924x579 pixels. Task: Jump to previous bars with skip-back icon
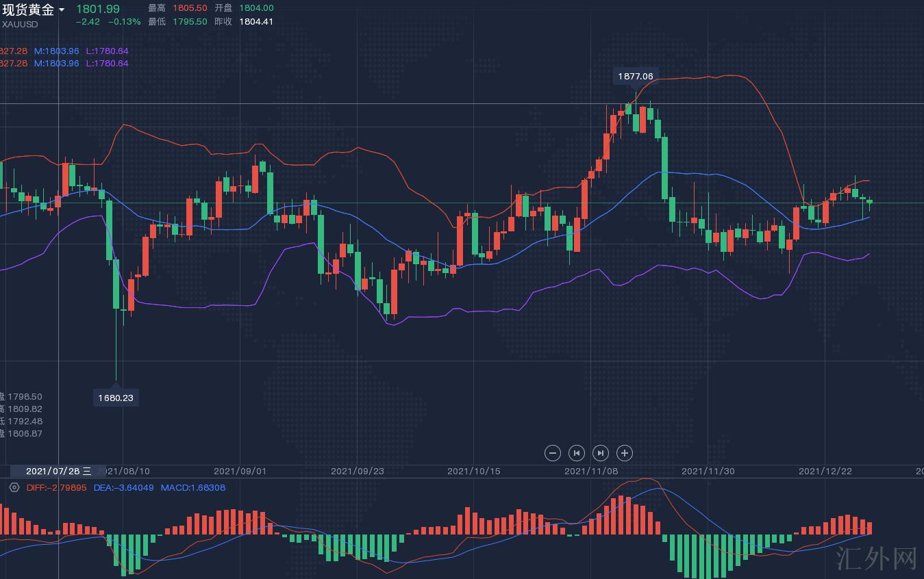(x=577, y=452)
